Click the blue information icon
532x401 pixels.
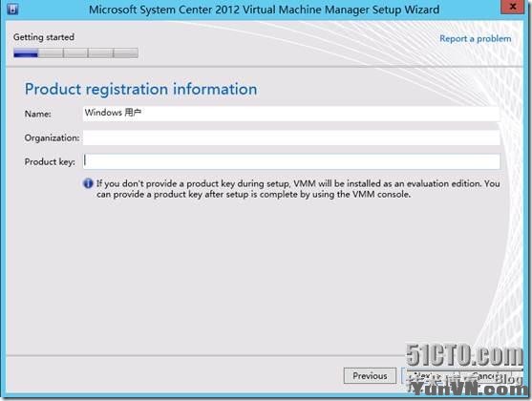point(88,183)
